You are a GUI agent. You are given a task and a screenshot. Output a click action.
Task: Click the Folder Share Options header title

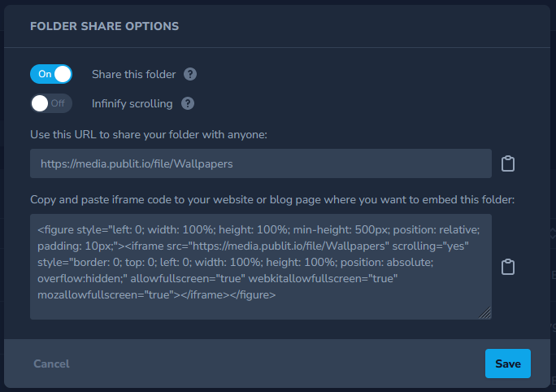(105, 26)
